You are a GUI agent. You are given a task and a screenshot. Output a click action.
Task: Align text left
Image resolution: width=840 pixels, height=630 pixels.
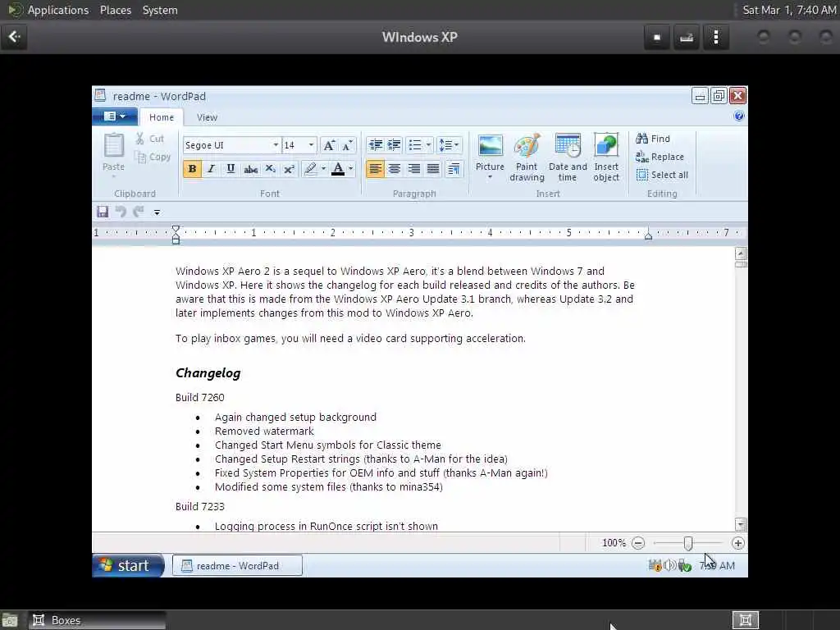coord(375,169)
